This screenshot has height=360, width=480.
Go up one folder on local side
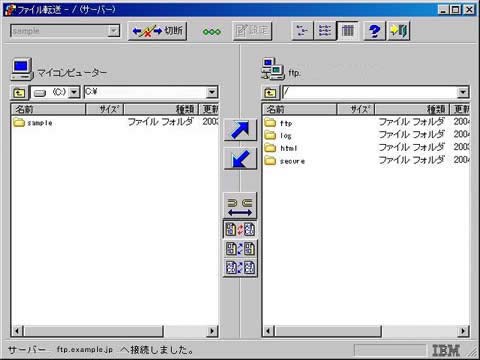19,92
